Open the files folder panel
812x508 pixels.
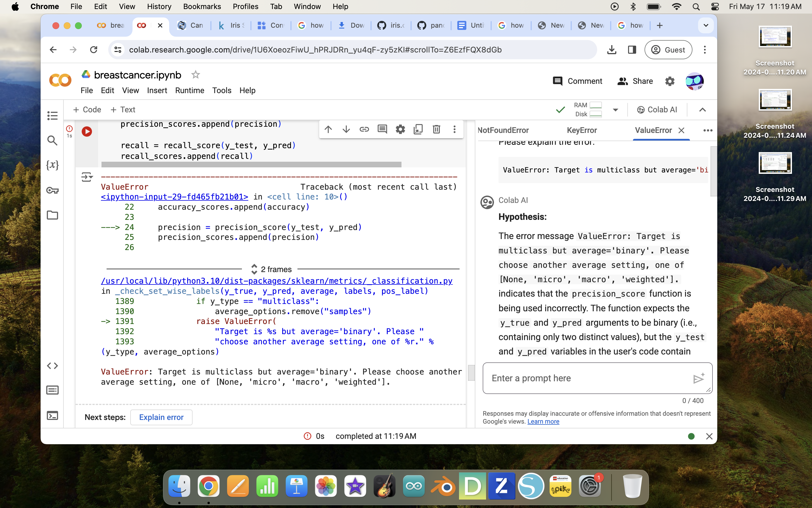point(52,215)
